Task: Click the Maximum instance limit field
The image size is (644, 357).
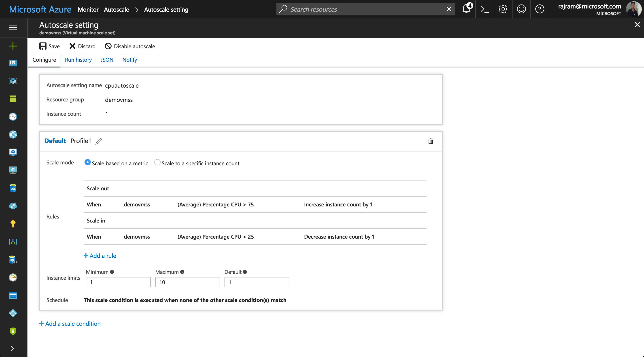Action: point(187,282)
